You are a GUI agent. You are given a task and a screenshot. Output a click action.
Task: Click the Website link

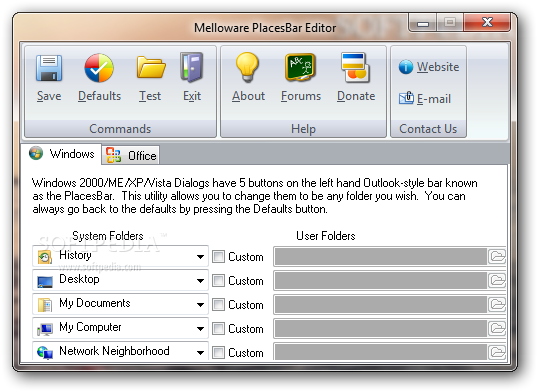tap(438, 67)
